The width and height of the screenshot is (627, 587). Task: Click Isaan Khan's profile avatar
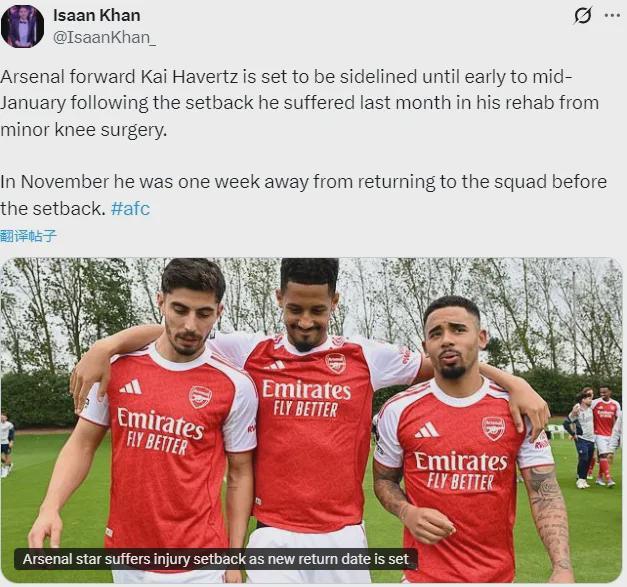22,26
